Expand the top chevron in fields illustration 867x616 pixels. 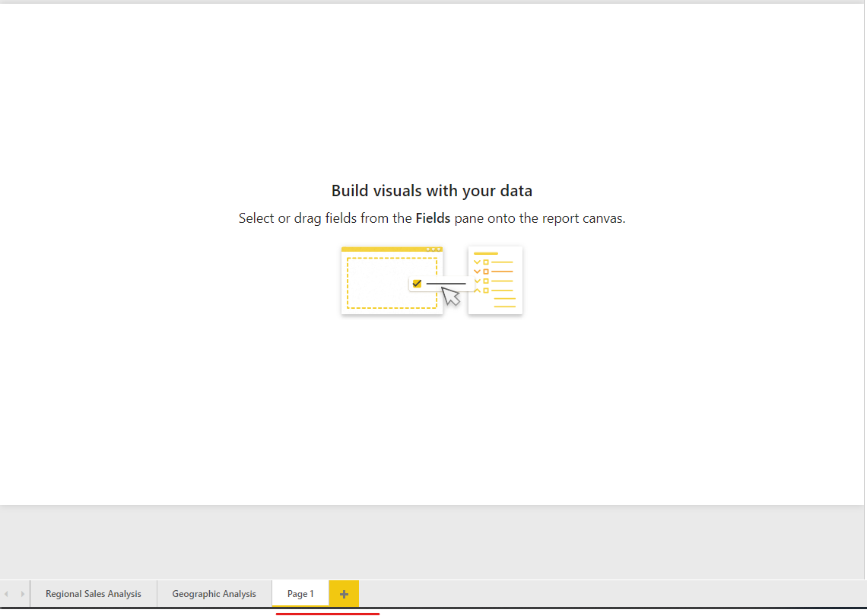point(477,262)
